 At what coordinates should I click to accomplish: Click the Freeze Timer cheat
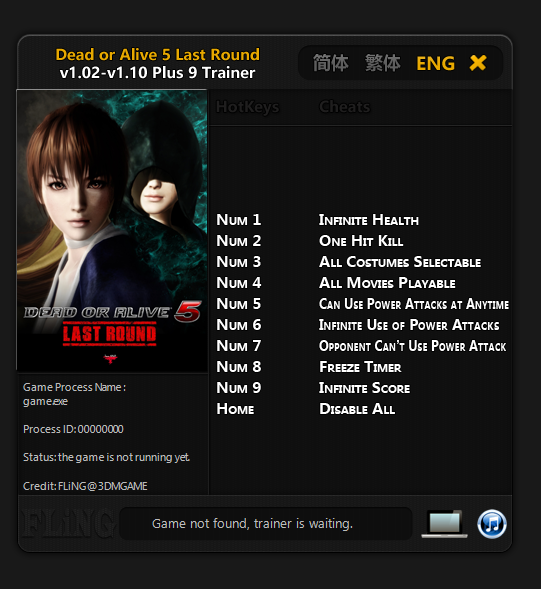coord(360,367)
